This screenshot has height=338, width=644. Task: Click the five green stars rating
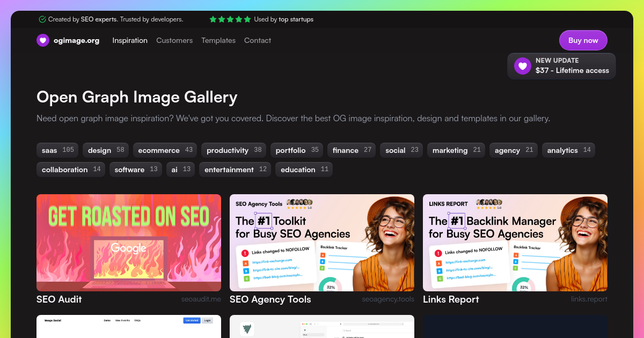tap(230, 19)
